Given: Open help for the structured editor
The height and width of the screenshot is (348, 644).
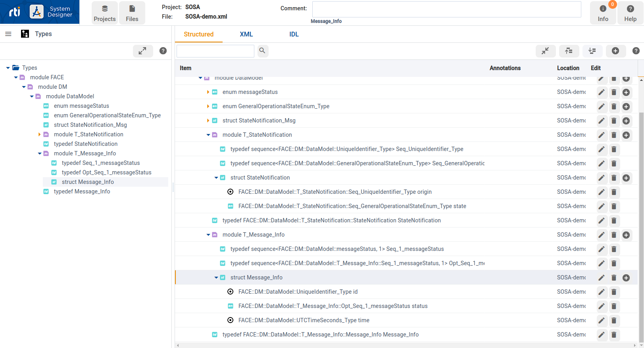Looking at the screenshot, I should click(x=636, y=51).
